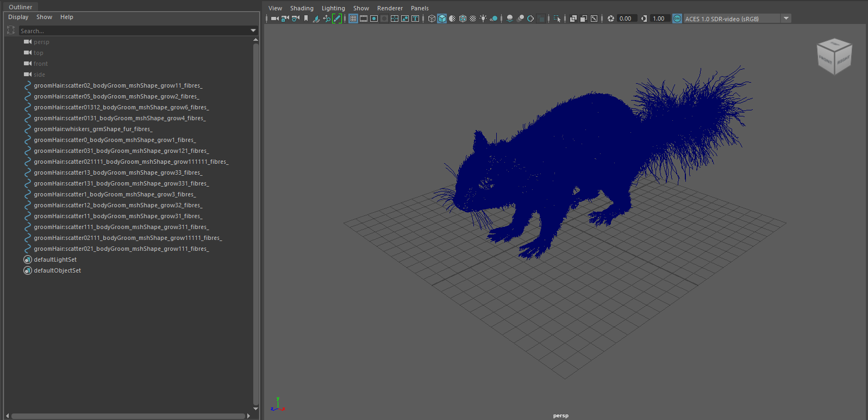Open the viewport Shading menu
The height and width of the screenshot is (420, 868).
(x=302, y=8)
